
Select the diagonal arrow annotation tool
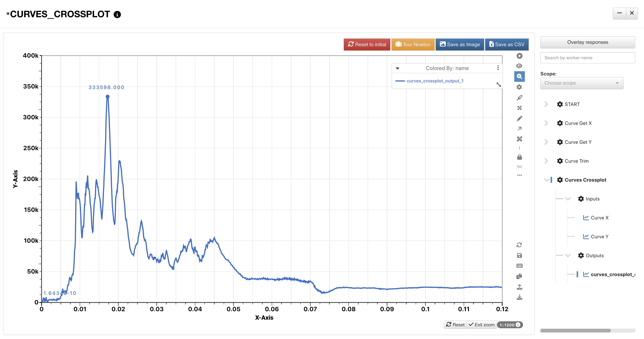pos(519,129)
